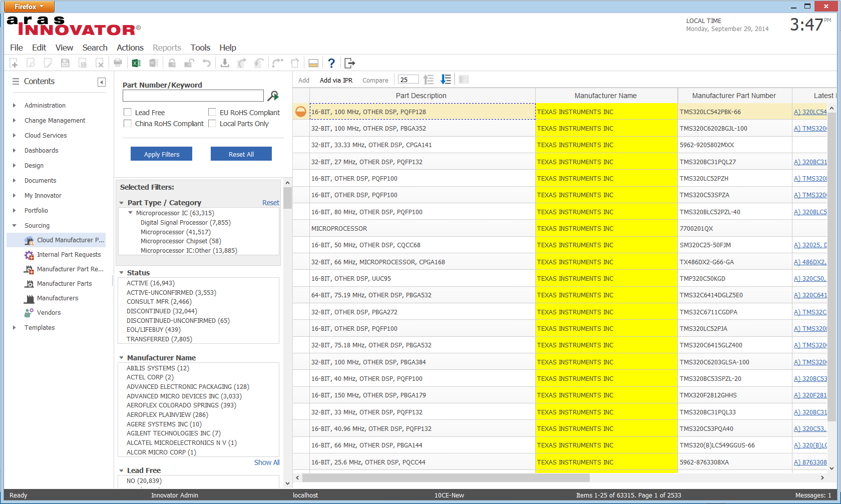Collapse the Contents panel arrow icon

(x=102, y=82)
